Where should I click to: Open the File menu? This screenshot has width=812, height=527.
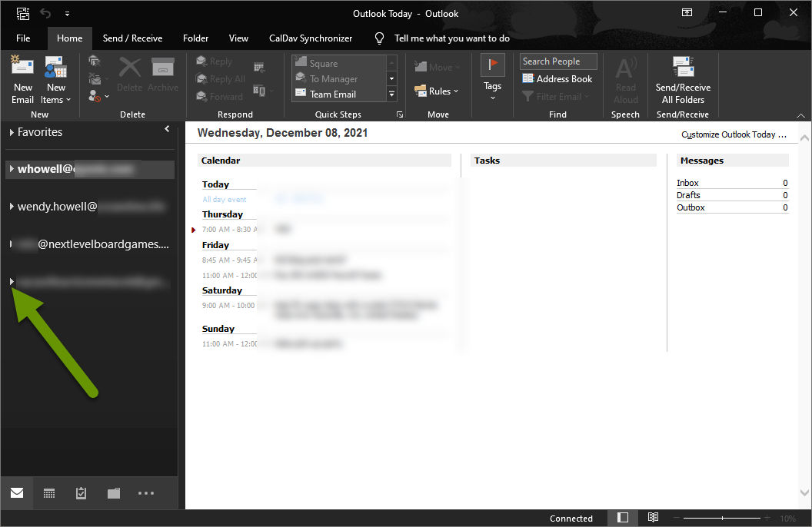pos(23,38)
